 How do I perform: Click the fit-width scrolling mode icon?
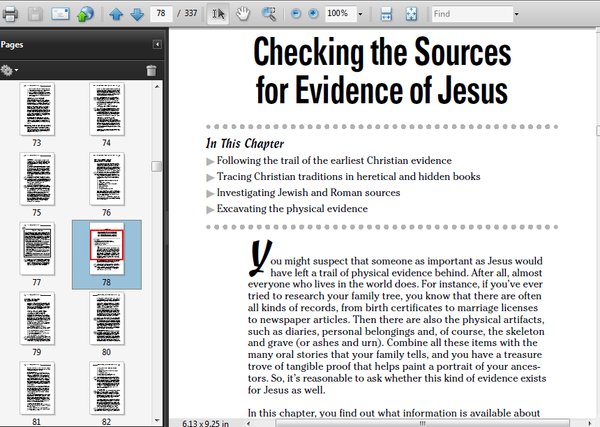pos(386,14)
